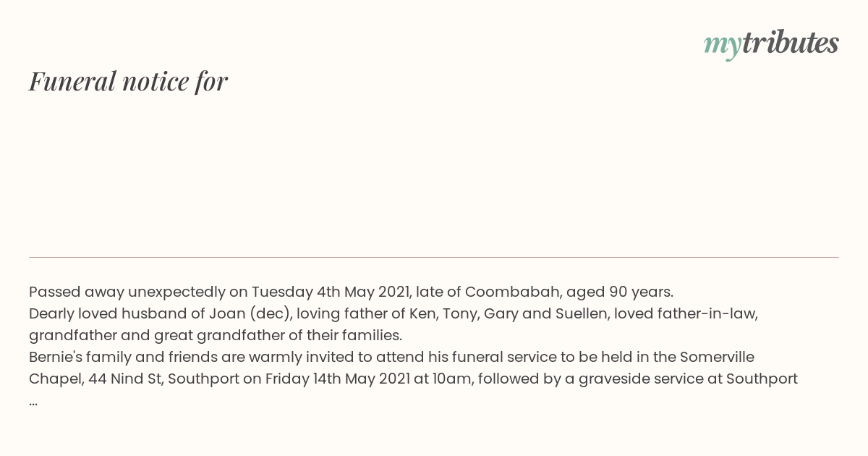Image resolution: width=868 pixels, height=456 pixels.
Task: Expand the truncated text ellipsis
Action: pos(33,402)
